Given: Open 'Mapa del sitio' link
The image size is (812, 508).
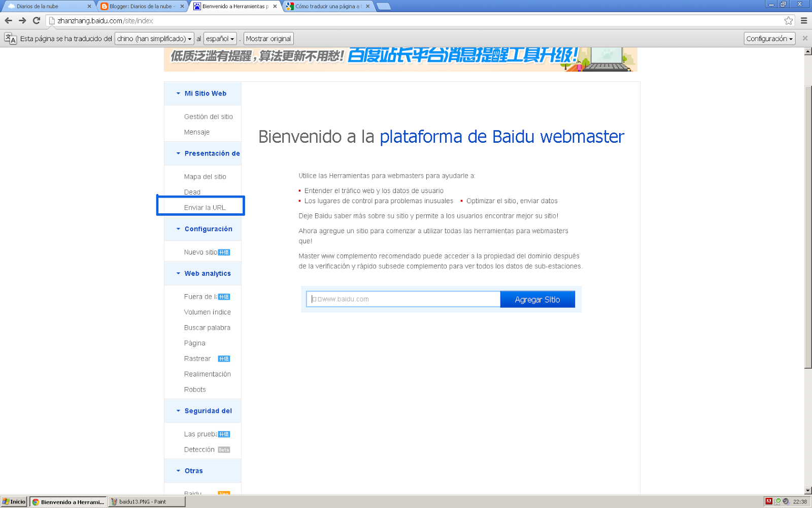Looking at the screenshot, I should click(205, 177).
